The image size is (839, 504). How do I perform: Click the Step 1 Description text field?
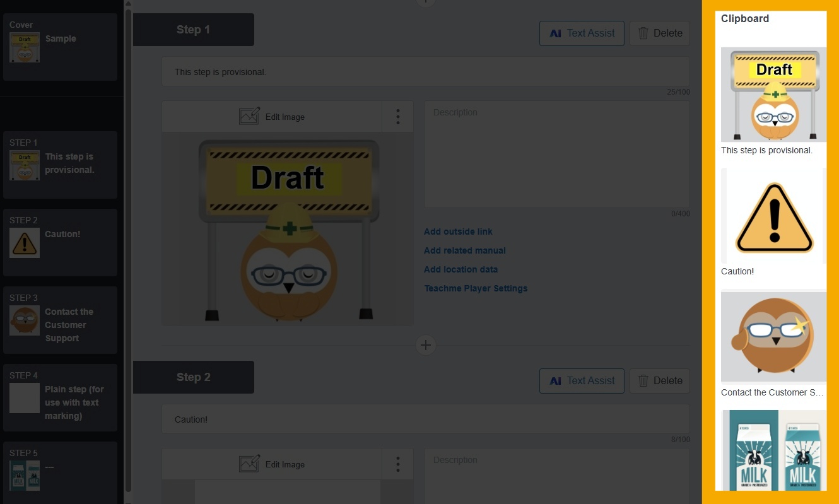pos(557,153)
